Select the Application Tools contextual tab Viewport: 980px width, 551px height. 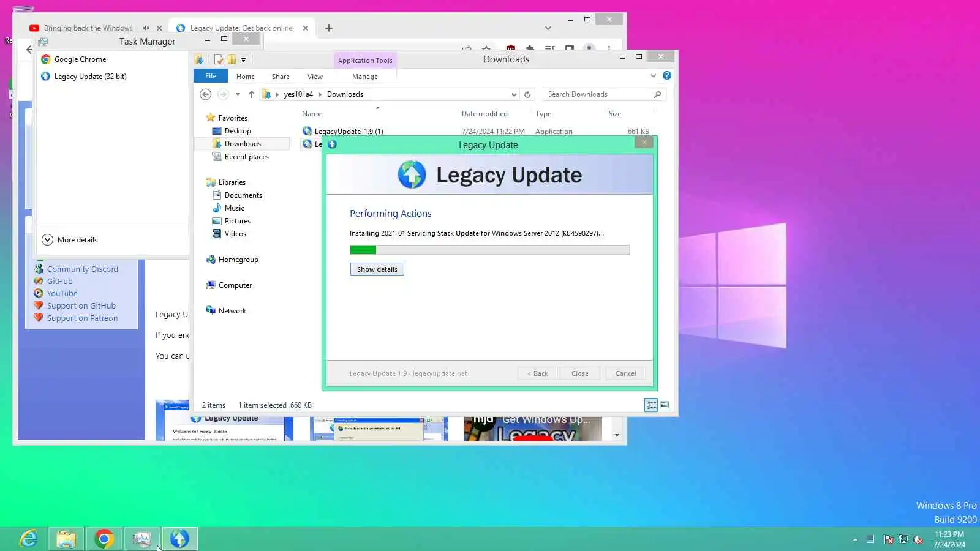point(365,61)
